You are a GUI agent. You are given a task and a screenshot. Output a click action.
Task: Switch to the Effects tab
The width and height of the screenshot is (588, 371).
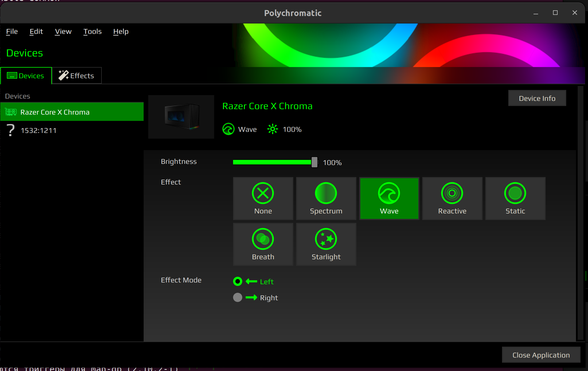[77, 76]
